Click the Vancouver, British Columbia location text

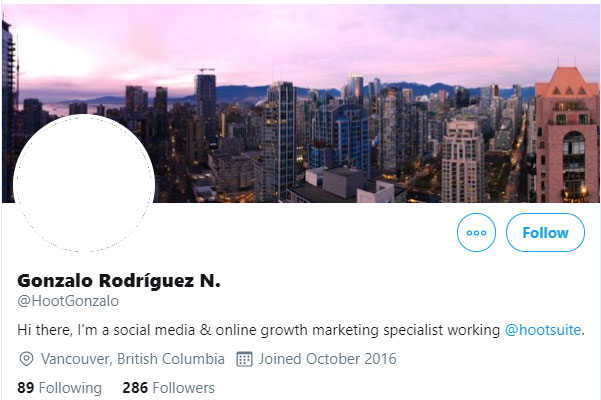tap(133, 359)
